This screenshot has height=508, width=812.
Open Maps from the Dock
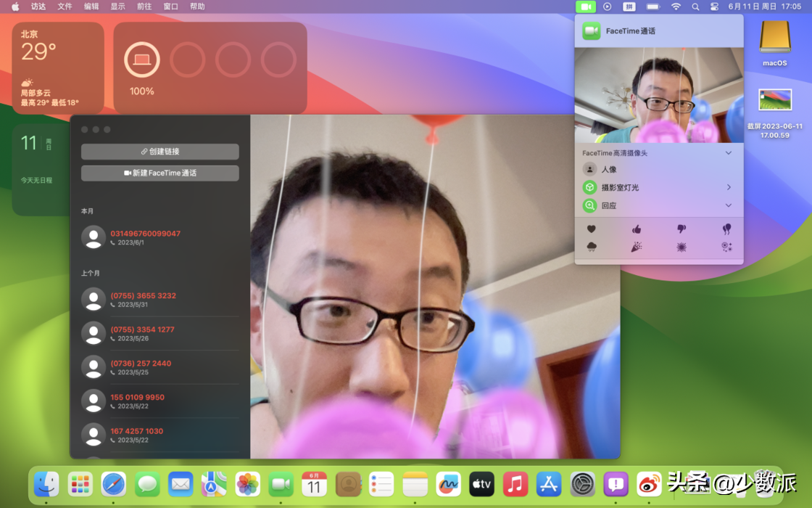pyautogui.click(x=214, y=484)
